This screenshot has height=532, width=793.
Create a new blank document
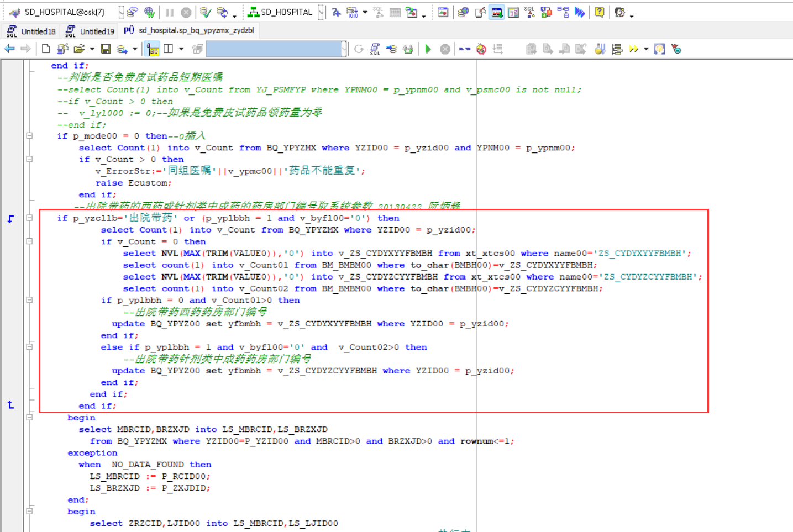(x=46, y=49)
